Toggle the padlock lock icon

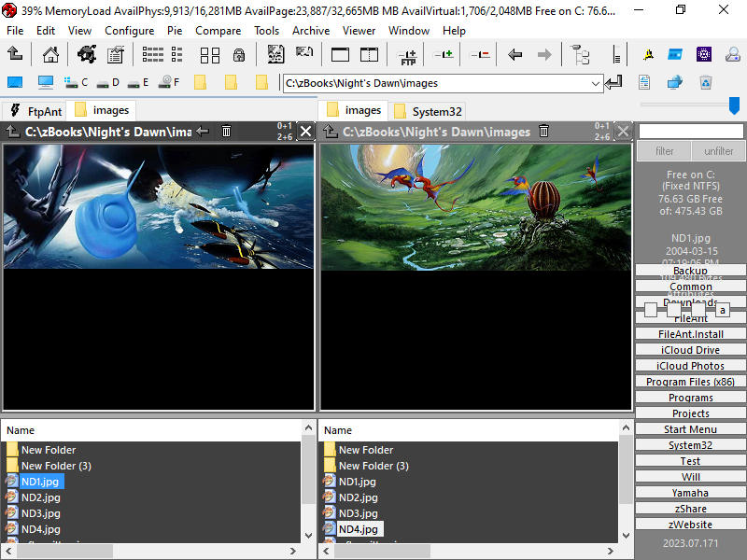(x=239, y=55)
